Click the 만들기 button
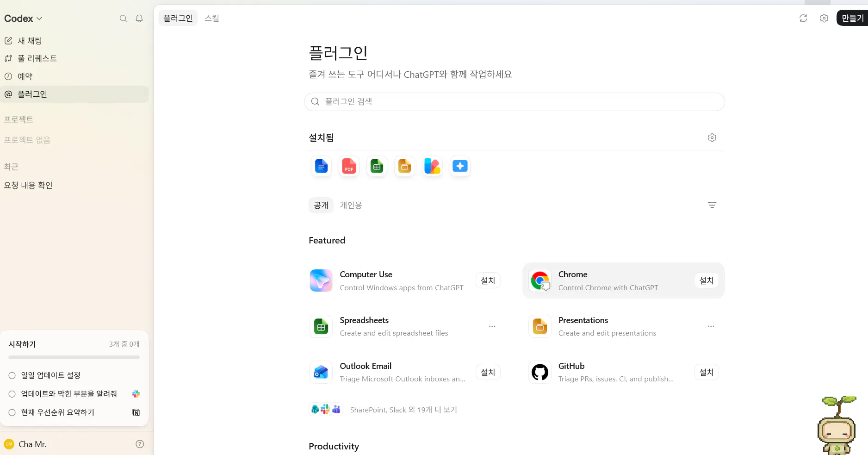 (852, 18)
